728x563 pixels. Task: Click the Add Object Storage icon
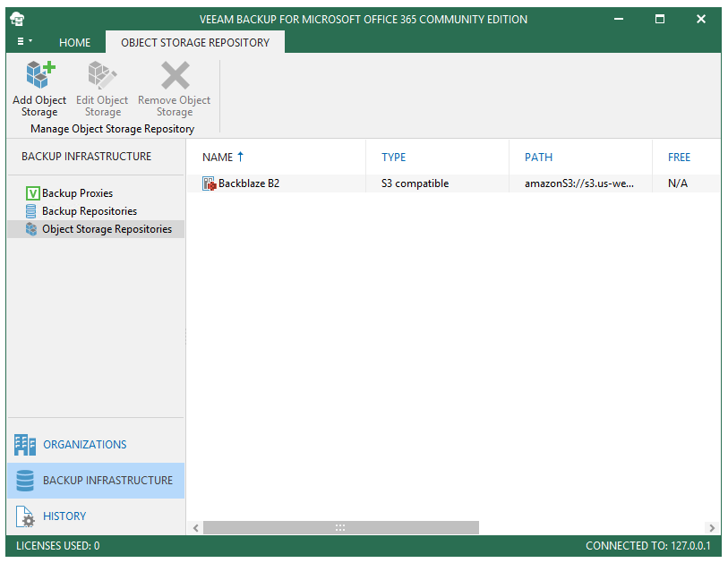click(40, 74)
